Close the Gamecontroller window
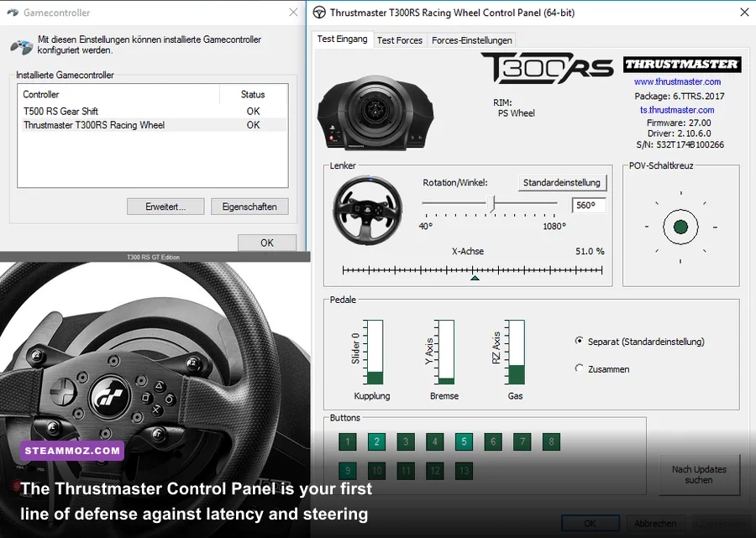This screenshot has width=756, height=538. pos(293,13)
